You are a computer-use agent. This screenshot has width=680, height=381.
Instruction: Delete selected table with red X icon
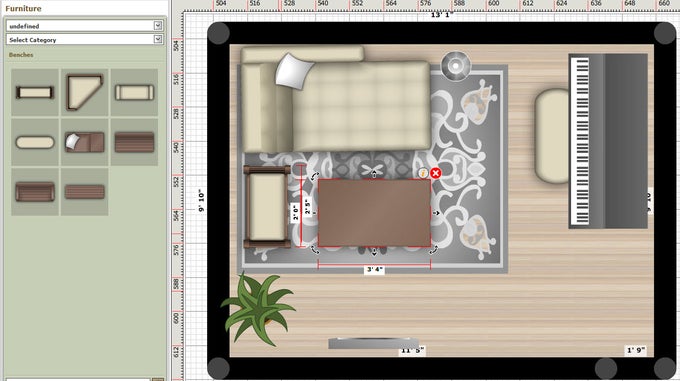[435, 173]
